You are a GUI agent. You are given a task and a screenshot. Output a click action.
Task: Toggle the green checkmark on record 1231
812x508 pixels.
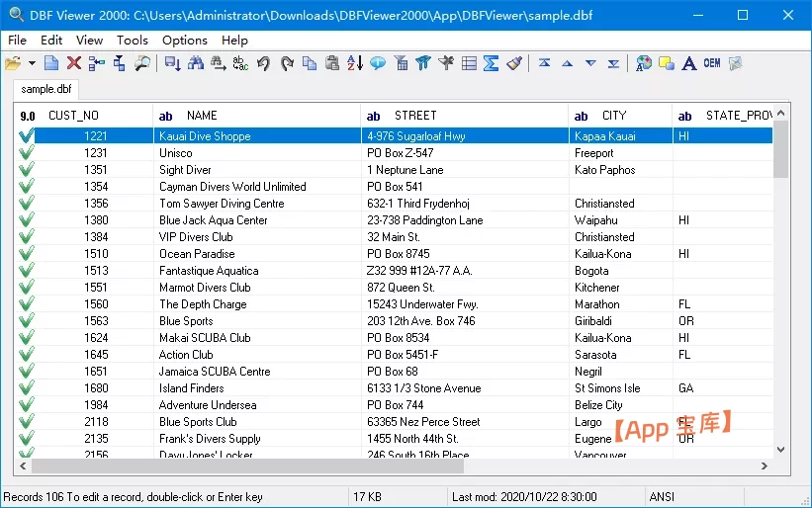click(x=27, y=153)
